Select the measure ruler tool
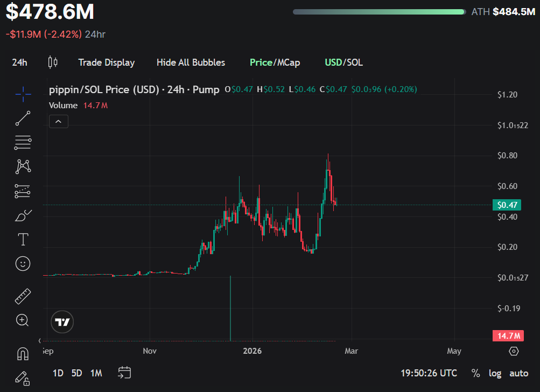The height and width of the screenshot is (392, 540). (x=22, y=296)
